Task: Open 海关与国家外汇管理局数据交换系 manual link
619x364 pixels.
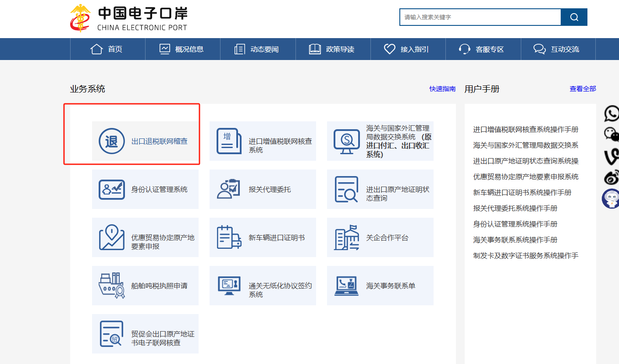Action: (526, 145)
